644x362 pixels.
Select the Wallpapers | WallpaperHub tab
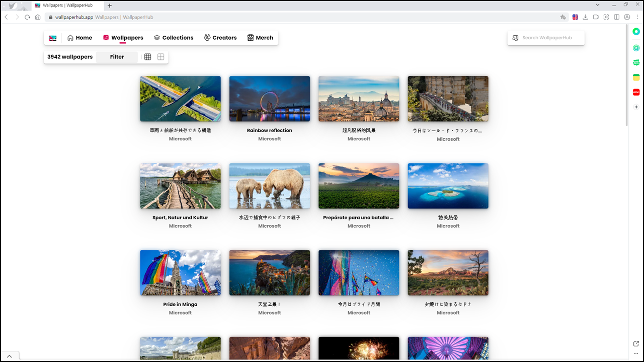point(68,6)
